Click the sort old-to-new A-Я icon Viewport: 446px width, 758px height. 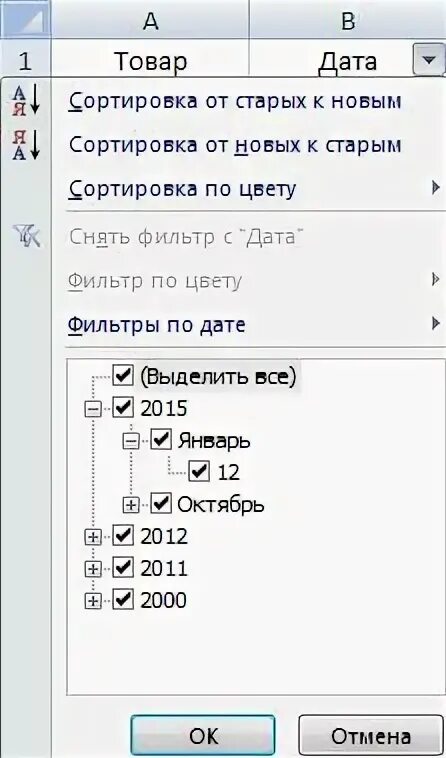pos(26,101)
